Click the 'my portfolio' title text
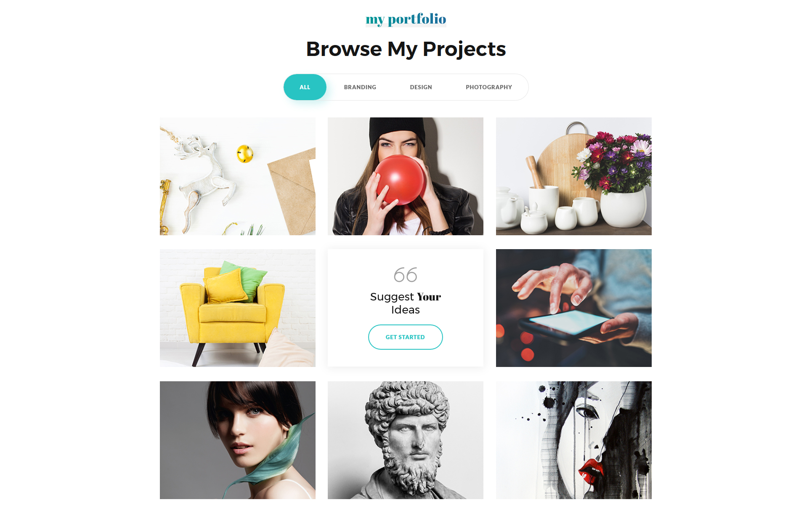The width and height of the screenshot is (812, 505). click(x=406, y=19)
